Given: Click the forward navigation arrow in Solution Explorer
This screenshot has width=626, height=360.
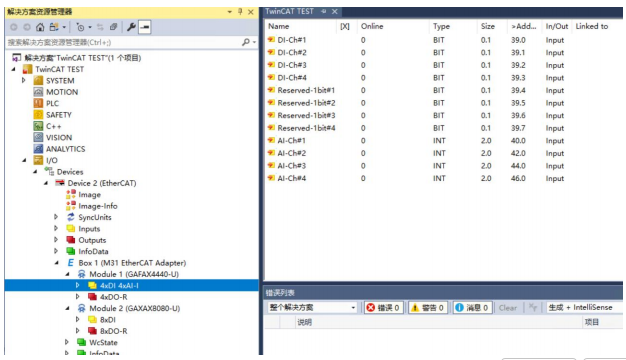Looking at the screenshot, I should 27,27.
